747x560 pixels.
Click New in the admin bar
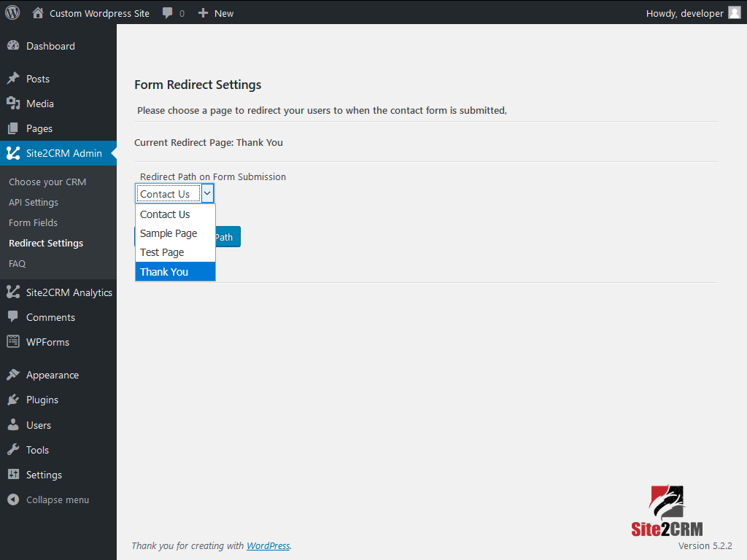tap(224, 13)
